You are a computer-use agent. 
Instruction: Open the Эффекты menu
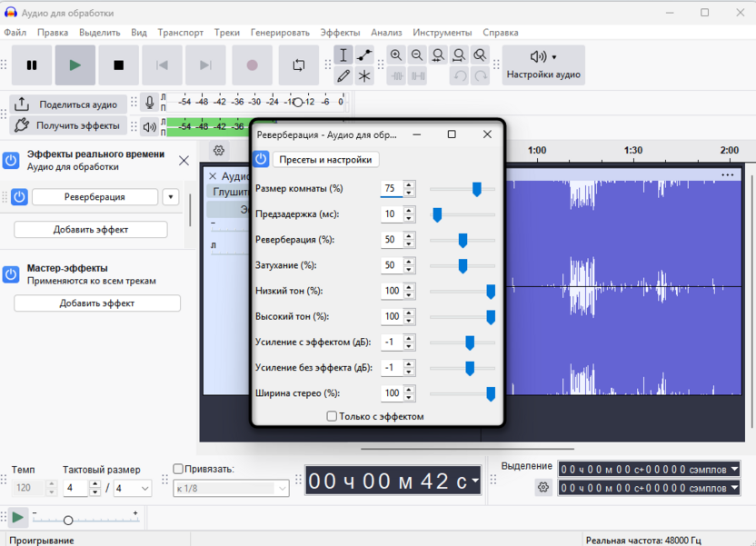coord(340,33)
